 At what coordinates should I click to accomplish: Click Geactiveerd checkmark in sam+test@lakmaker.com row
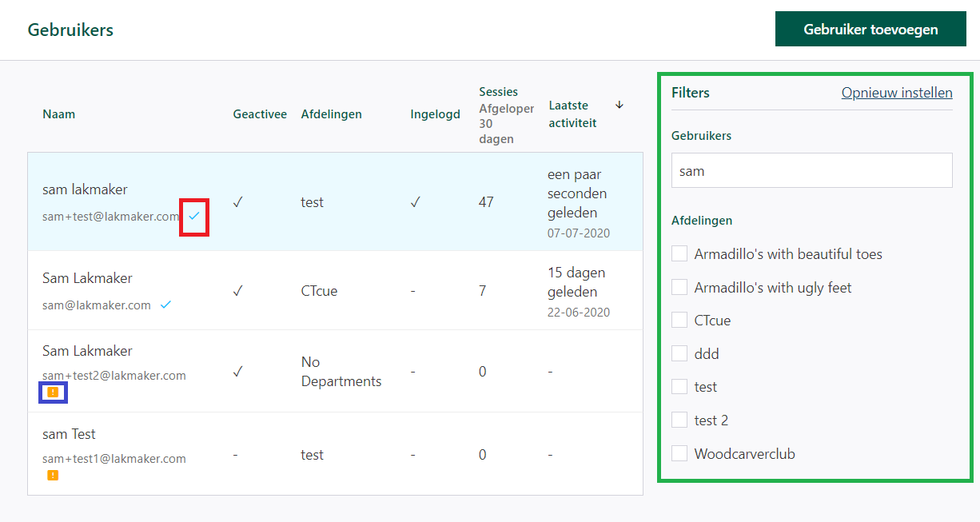(x=238, y=202)
